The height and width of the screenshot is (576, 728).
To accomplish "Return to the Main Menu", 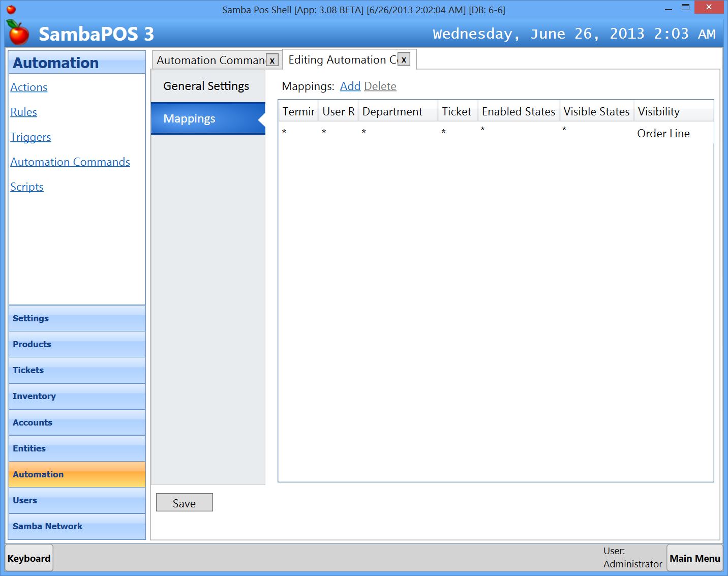I will tap(694, 558).
